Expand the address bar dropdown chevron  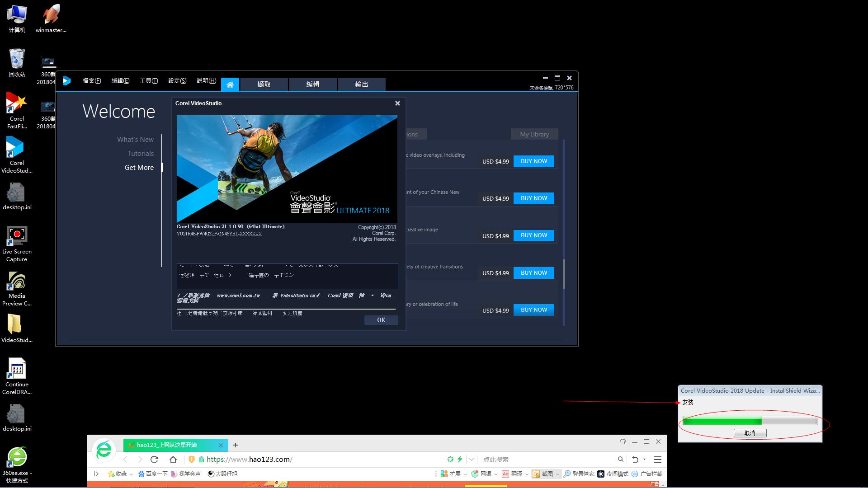[x=472, y=460]
